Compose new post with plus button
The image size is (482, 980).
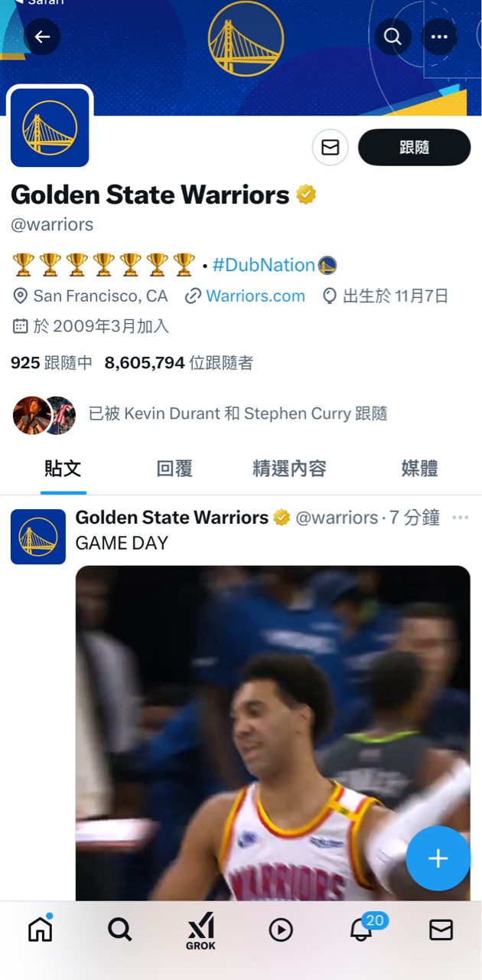pos(438,858)
